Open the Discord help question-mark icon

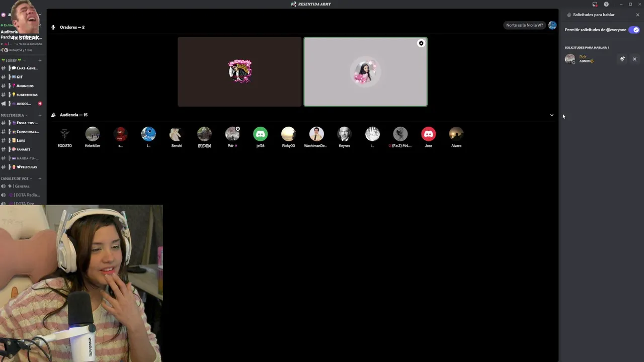pyautogui.click(x=606, y=4)
